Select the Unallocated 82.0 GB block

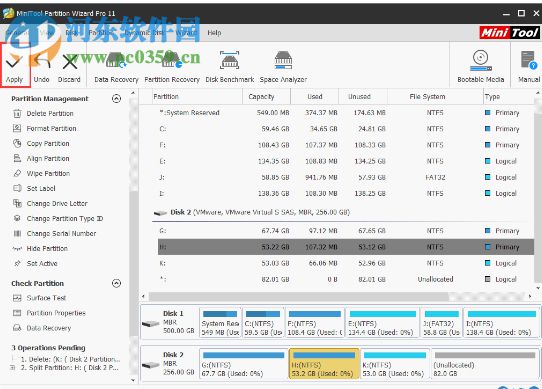(485, 364)
